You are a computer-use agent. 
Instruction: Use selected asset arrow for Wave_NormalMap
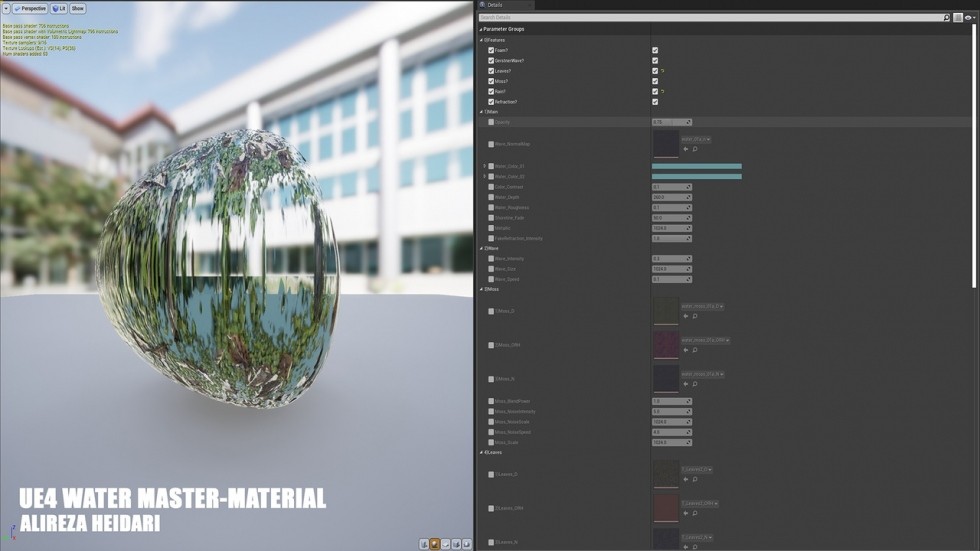(685, 149)
